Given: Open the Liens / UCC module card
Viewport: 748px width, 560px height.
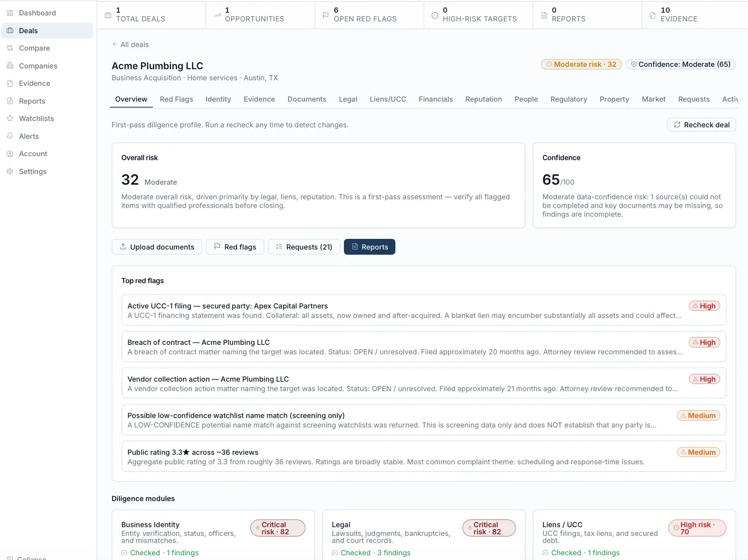Looking at the screenshot, I should [634, 535].
